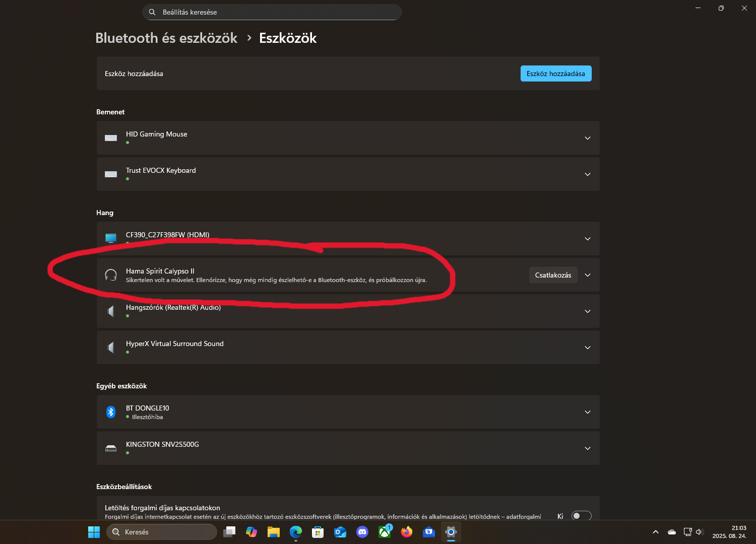Open the blue envelope mail app on taskbar
756x544 pixels.
coord(429,532)
